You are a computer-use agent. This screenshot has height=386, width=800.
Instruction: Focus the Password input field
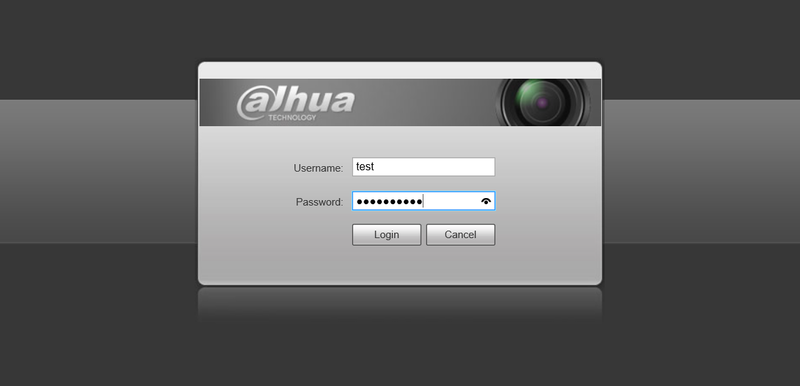423,201
